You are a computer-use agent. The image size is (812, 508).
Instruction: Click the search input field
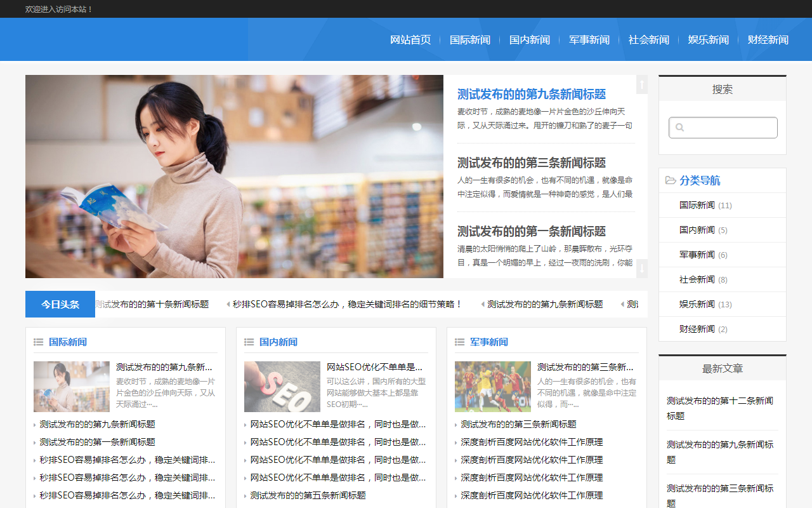pyautogui.click(x=723, y=128)
